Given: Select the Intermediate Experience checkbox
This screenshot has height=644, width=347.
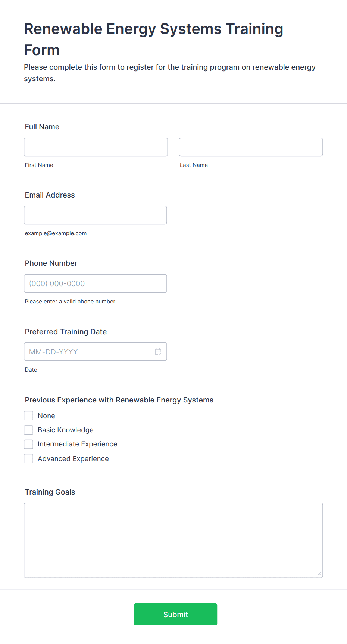Looking at the screenshot, I should pyautogui.click(x=29, y=444).
